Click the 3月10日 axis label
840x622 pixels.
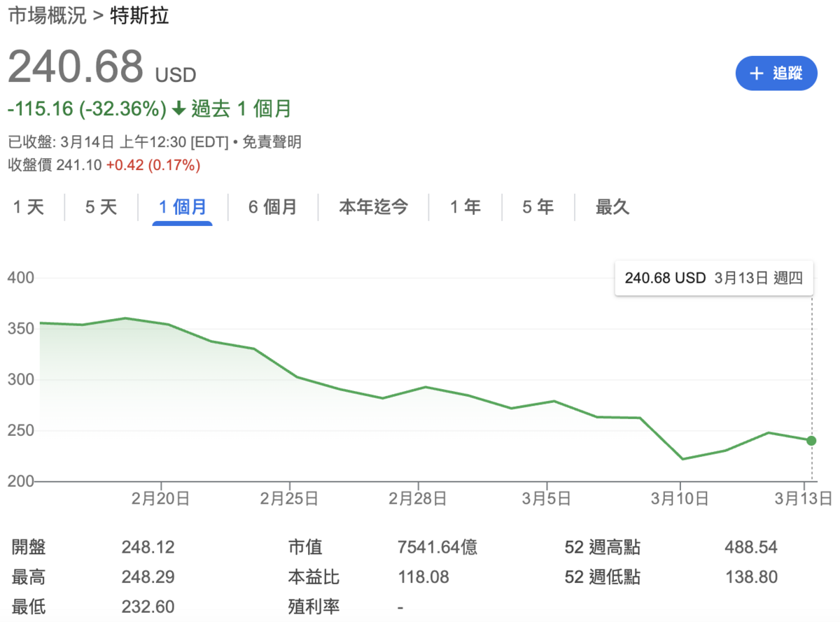[x=680, y=499]
